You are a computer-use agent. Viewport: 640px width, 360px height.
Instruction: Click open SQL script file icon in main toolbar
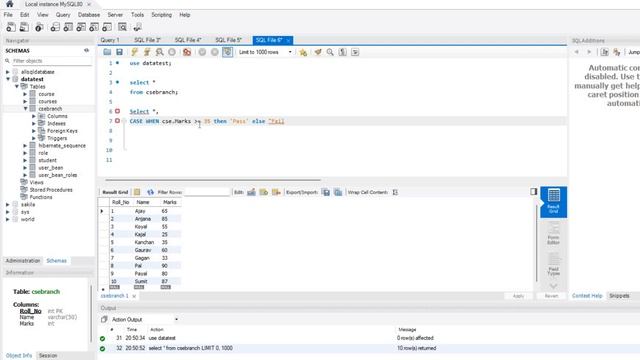click(x=24, y=27)
